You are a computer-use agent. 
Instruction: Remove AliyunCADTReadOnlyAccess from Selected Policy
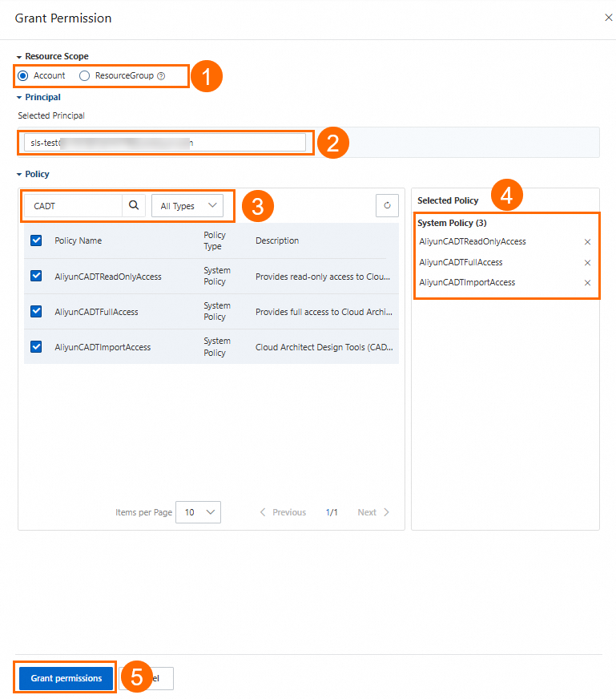tap(587, 242)
